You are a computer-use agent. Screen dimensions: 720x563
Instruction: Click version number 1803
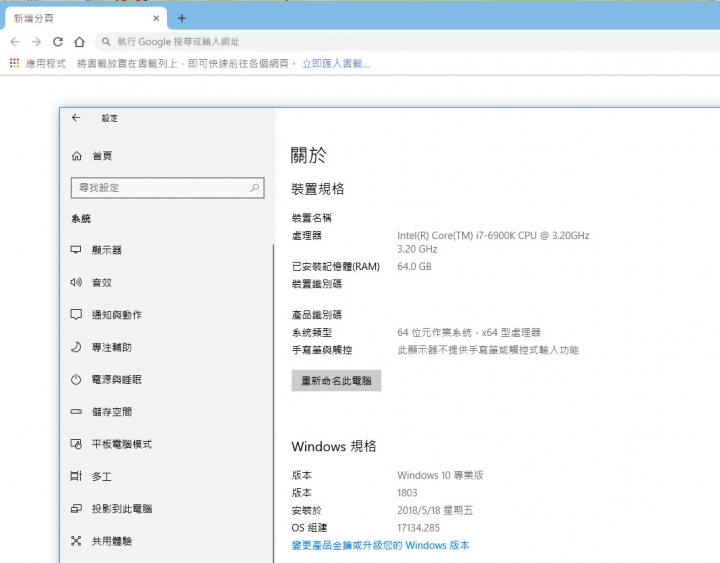407,493
